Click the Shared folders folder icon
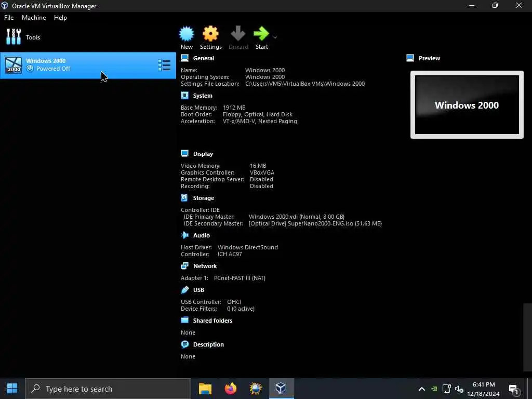This screenshot has height=399, width=532. click(184, 320)
